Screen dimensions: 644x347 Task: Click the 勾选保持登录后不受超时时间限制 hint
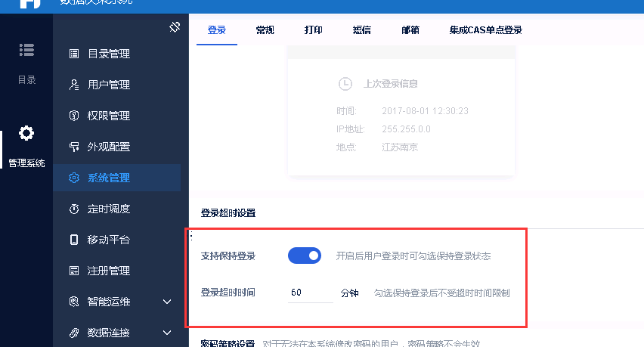click(441, 293)
